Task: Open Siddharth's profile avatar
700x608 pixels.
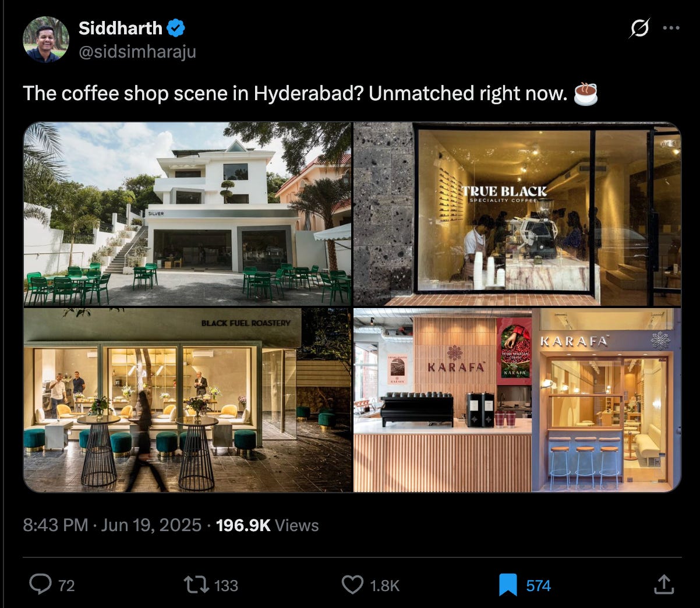Action: pos(46,40)
